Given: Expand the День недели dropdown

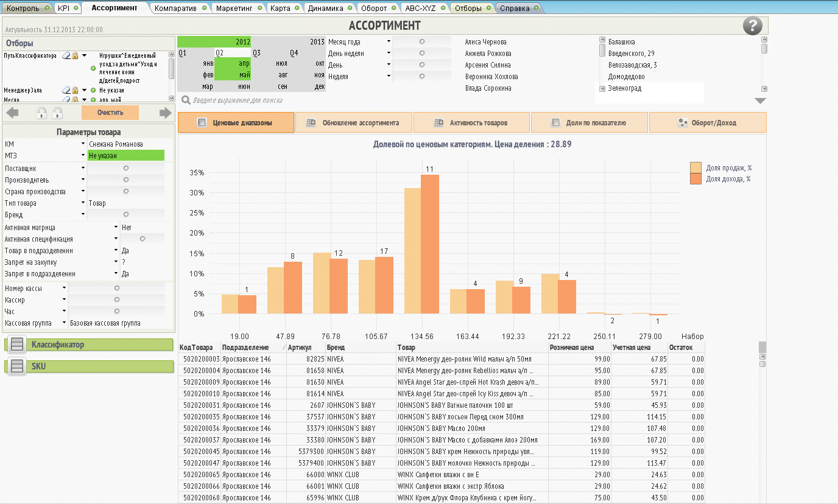Looking at the screenshot, I should point(389,53).
